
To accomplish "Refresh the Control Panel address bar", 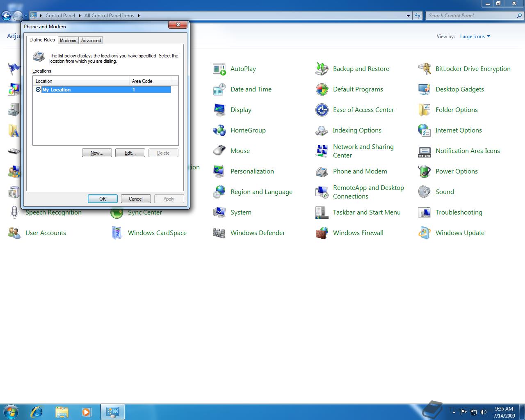I will (x=418, y=16).
